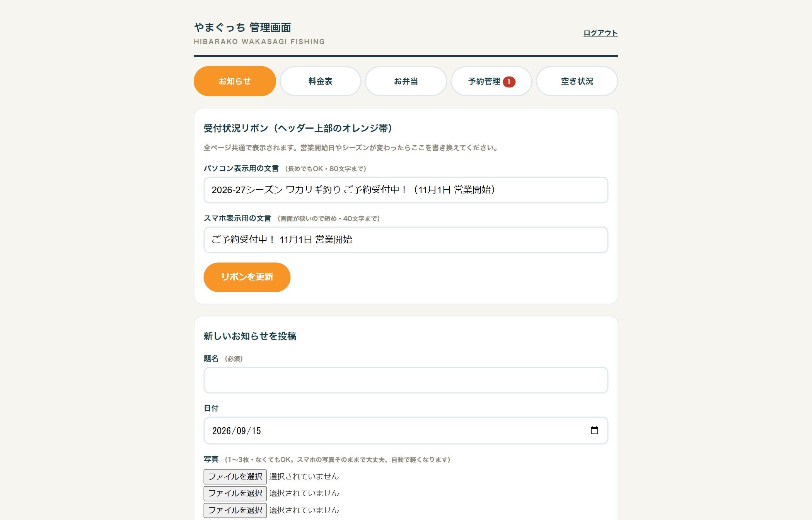812x520 pixels.
Task: Click the empty 題名 input field
Action: click(406, 380)
